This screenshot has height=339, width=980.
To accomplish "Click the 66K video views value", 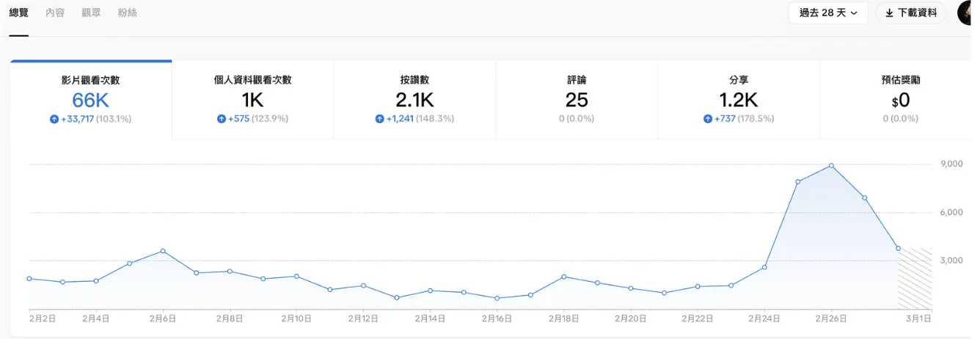I will [91, 100].
